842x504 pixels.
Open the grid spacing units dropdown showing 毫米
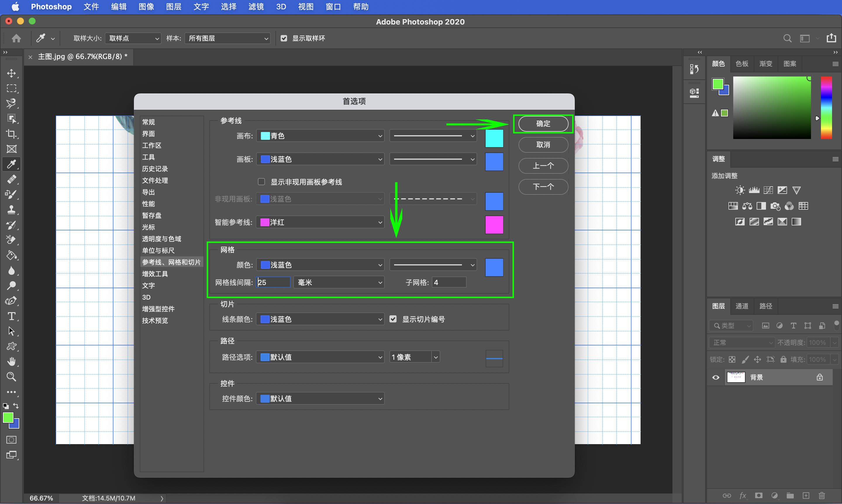(339, 282)
